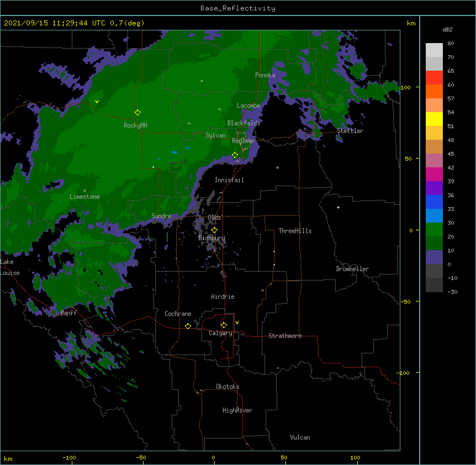The width and height of the screenshot is (476, 465).
Task: Click the yellow V marker northwest of RockyMH
Action: (97, 102)
